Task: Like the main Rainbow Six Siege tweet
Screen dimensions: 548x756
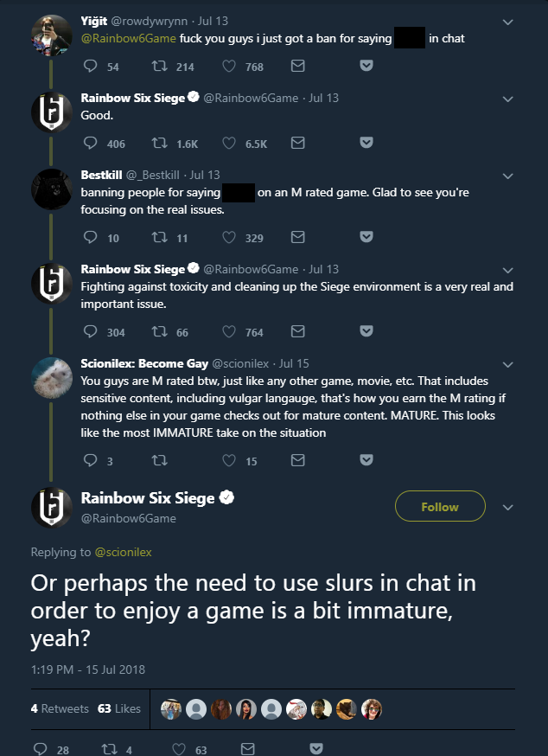Action: tap(179, 749)
